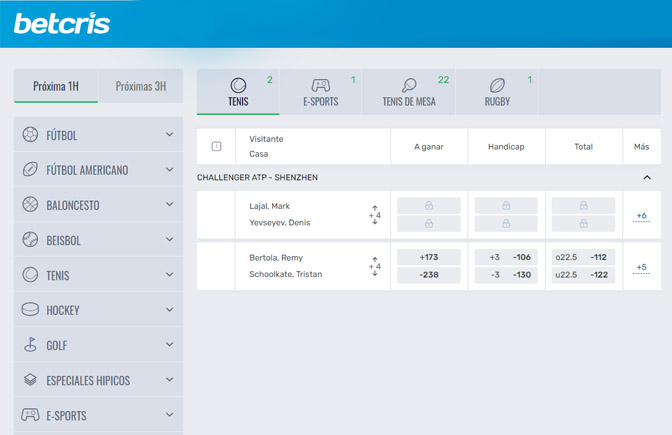
Task: Click the football icon beside Fútbol Americano
Action: [x=30, y=170]
